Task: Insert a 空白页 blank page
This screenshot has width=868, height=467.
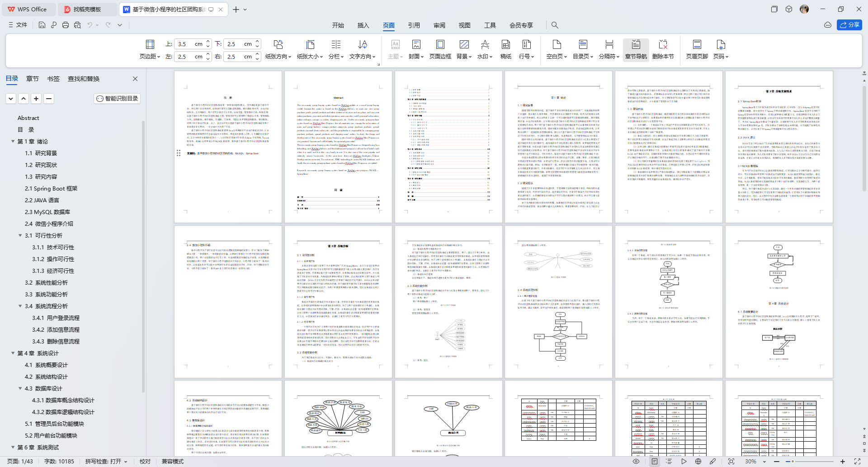Action: (557, 50)
